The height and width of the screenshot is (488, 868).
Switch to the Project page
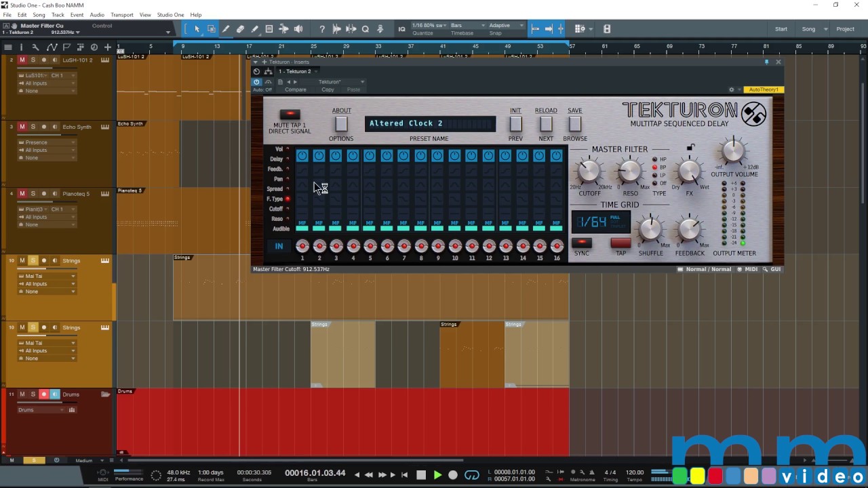pyautogui.click(x=845, y=29)
